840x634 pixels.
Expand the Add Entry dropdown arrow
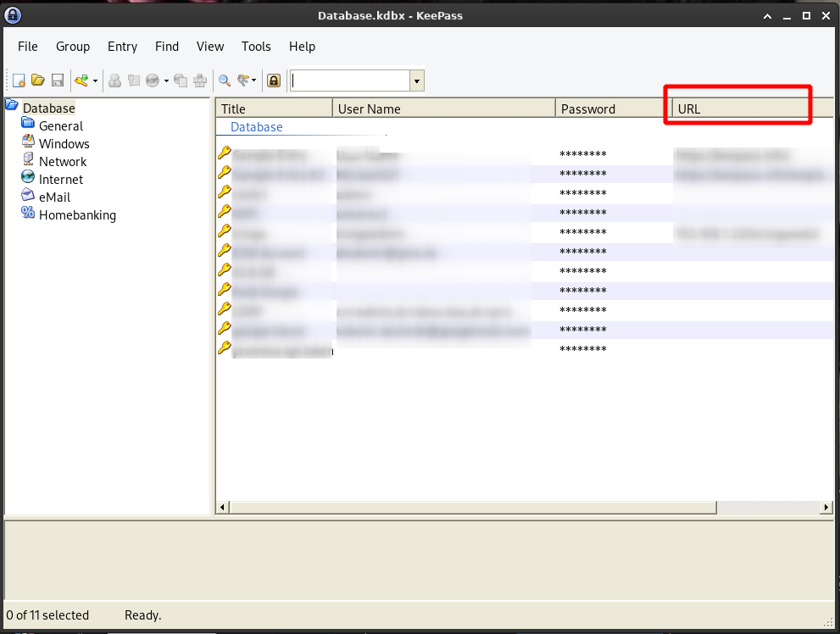95,81
